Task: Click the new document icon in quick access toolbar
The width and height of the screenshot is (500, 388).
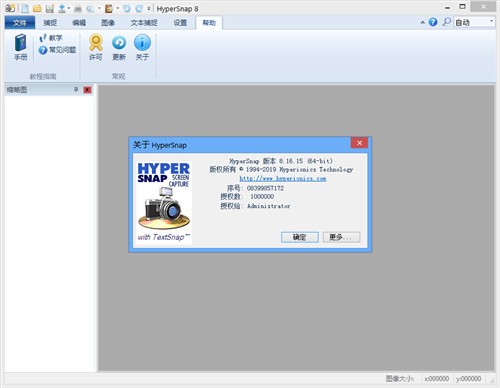Action: tap(25, 8)
